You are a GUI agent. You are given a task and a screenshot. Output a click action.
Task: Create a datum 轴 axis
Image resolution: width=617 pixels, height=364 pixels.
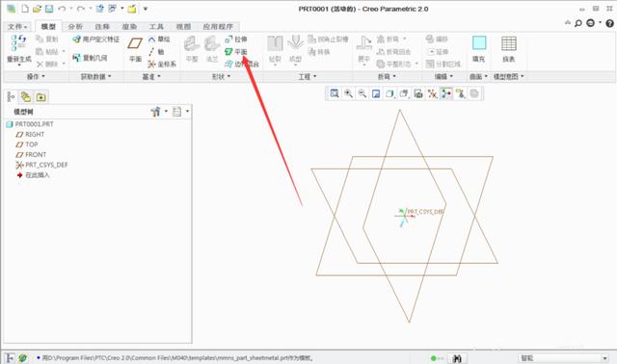point(156,51)
